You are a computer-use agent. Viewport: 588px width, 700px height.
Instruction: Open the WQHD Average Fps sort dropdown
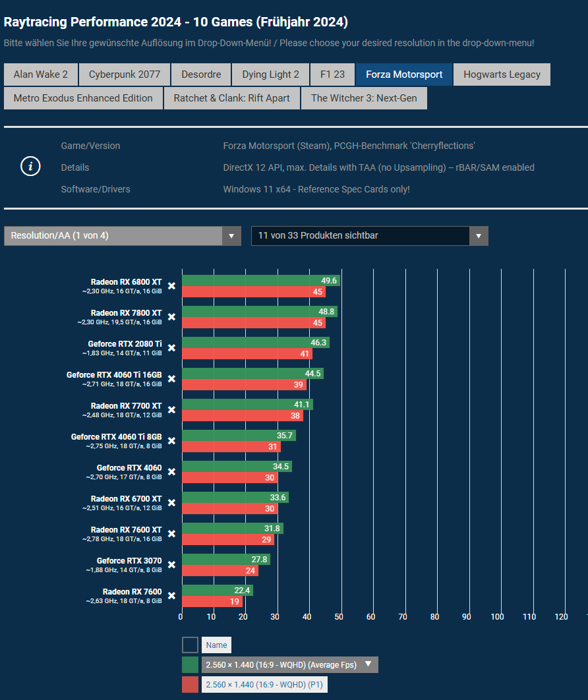(290, 664)
